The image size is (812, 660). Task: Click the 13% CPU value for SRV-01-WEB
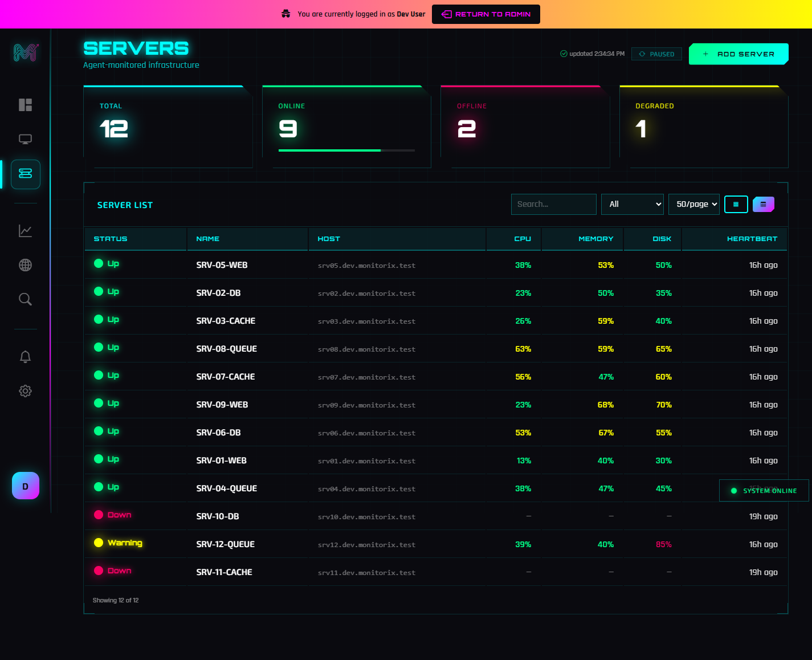pos(524,461)
